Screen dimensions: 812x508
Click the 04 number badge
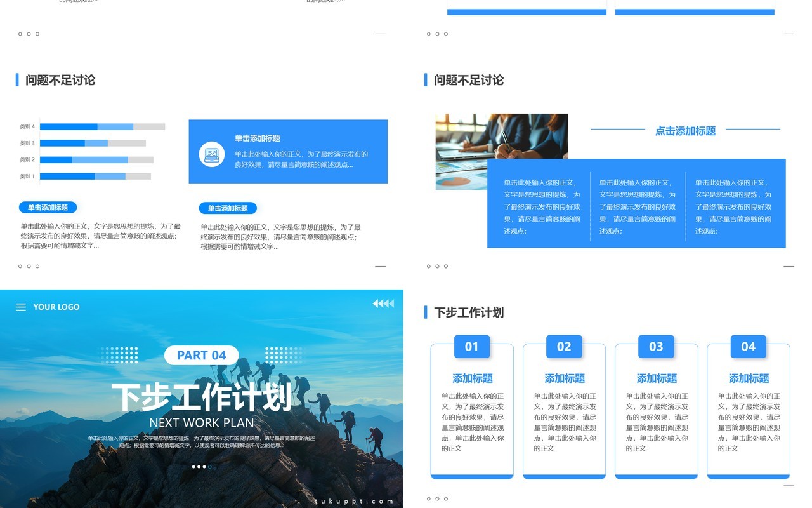tap(749, 347)
